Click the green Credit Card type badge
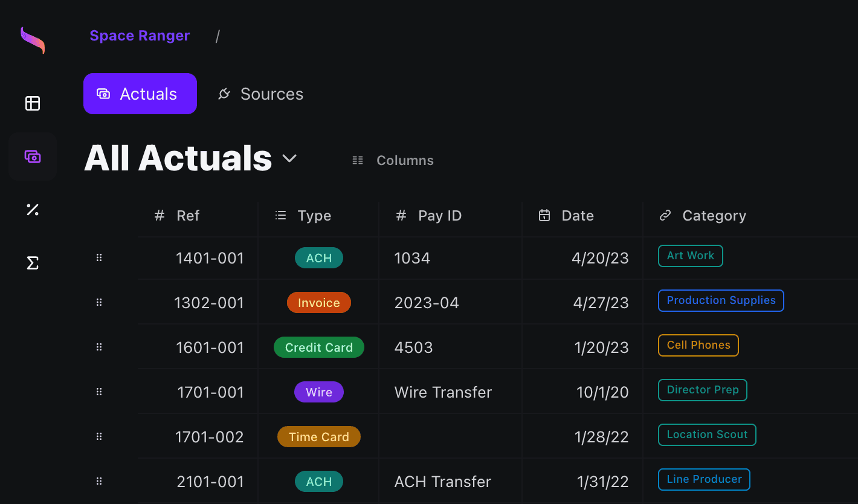Viewport: 858px width, 504px height. (318, 347)
